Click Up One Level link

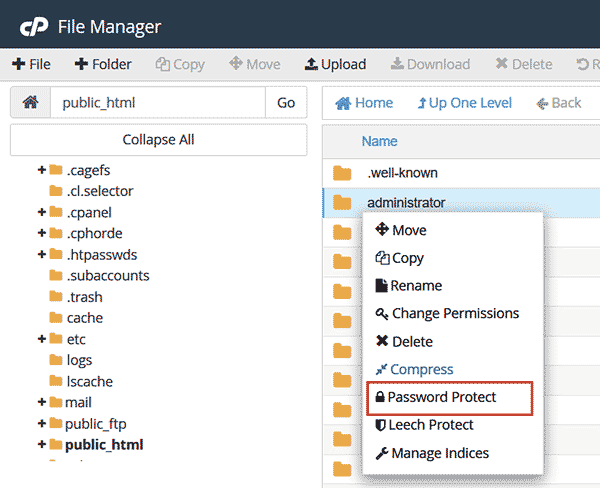click(x=465, y=103)
